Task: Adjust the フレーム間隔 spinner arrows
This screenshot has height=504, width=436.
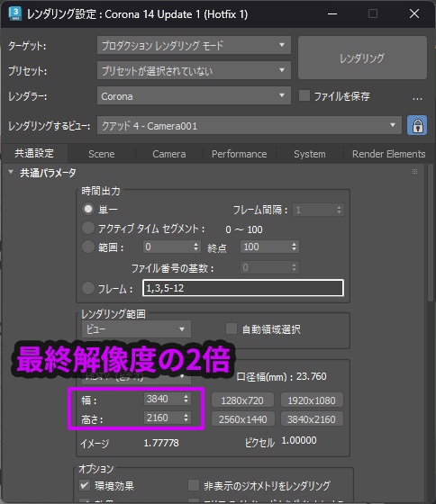Action: click(339, 210)
